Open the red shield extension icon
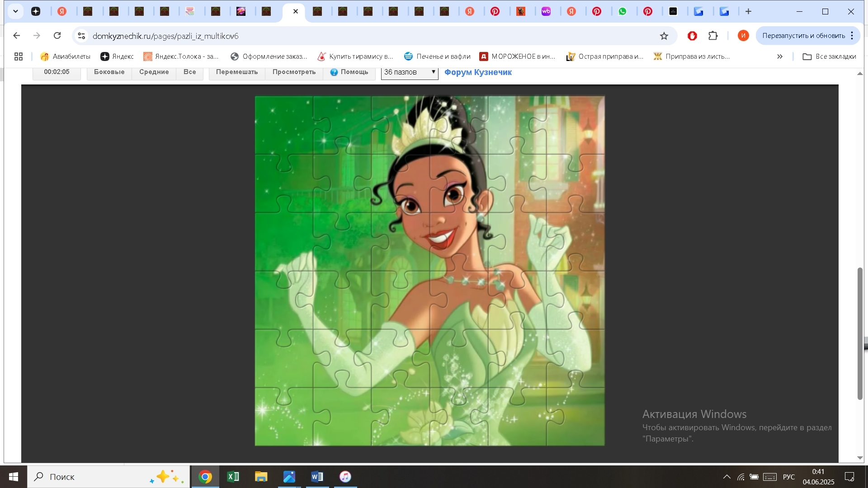This screenshot has width=868, height=488. pyautogui.click(x=692, y=36)
